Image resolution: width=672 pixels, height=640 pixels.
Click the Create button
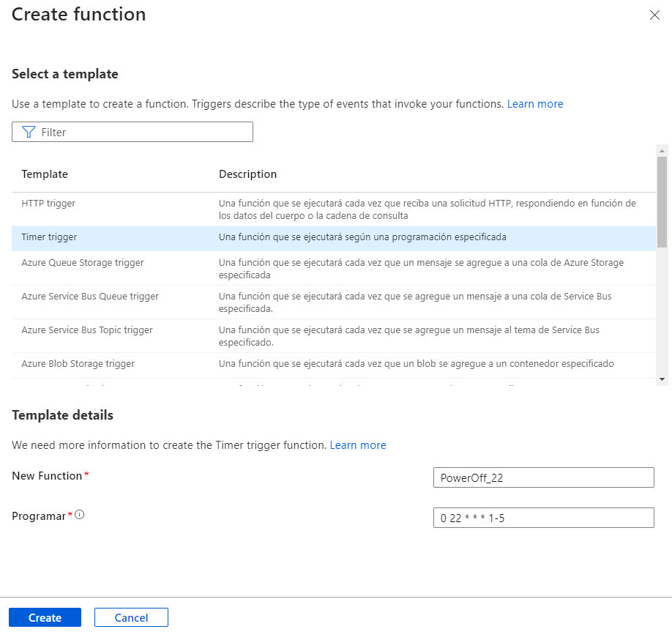pos(45,617)
